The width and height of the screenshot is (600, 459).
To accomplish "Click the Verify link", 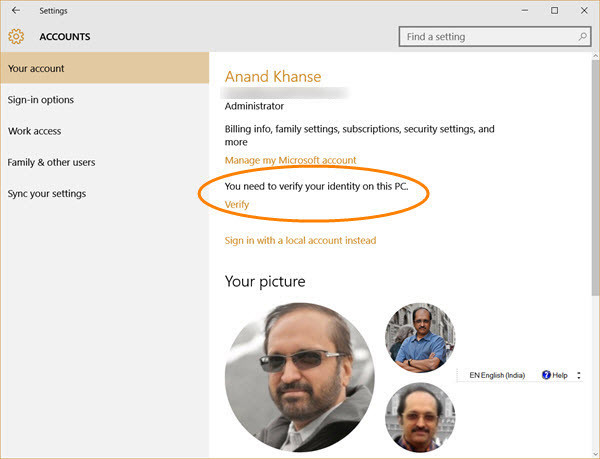I will click(x=237, y=205).
